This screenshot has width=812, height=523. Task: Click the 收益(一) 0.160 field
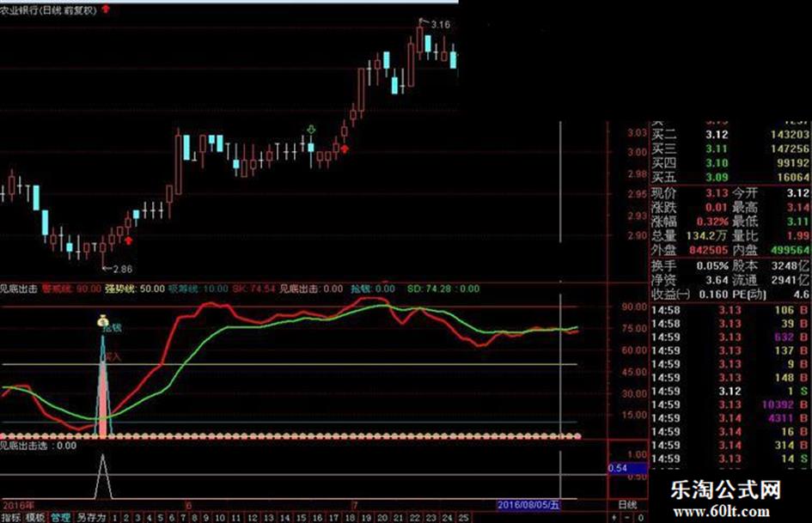[x=690, y=294]
